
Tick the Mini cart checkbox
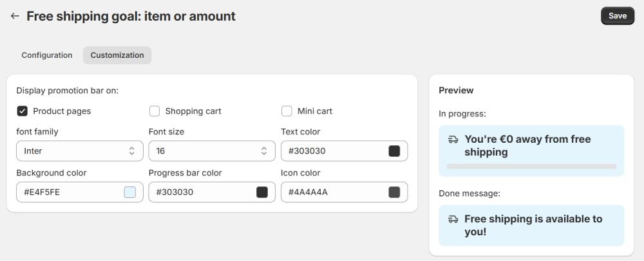[x=287, y=111]
